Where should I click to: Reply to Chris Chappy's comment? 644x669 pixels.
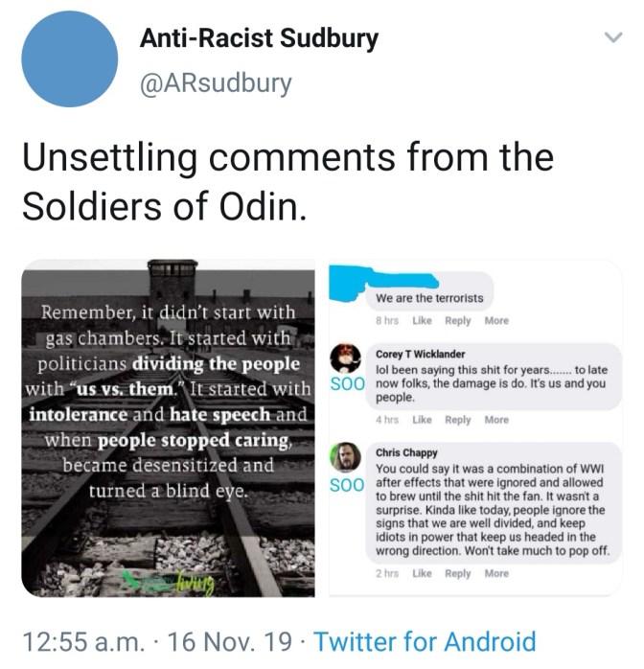[458, 573]
